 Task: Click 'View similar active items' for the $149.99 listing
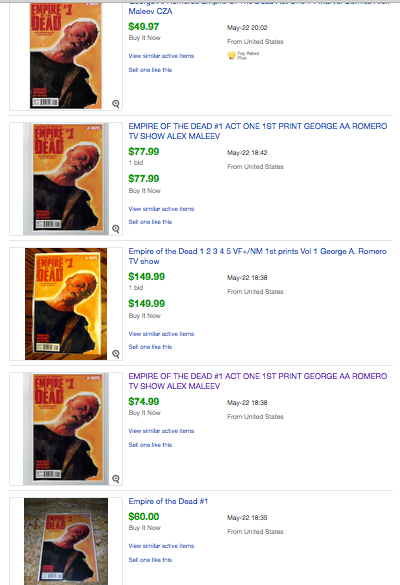pyautogui.click(x=161, y=334)
